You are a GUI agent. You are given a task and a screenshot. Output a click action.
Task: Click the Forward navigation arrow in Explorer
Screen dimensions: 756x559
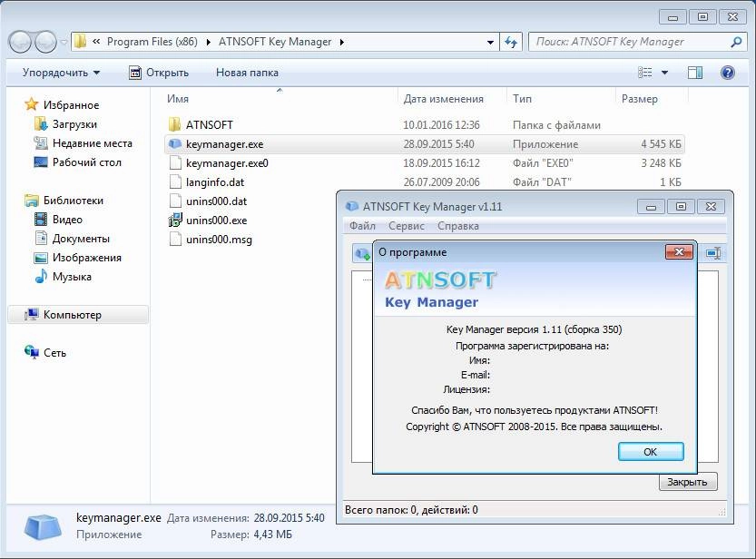point(45,42)
